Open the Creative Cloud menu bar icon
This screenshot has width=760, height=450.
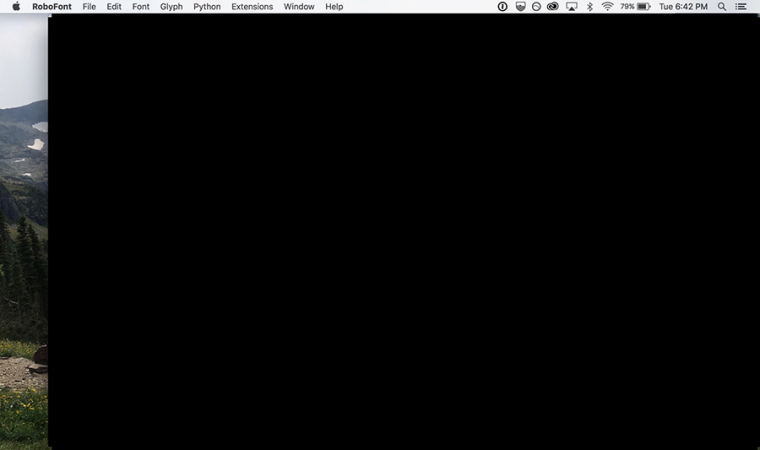[553, 6]
